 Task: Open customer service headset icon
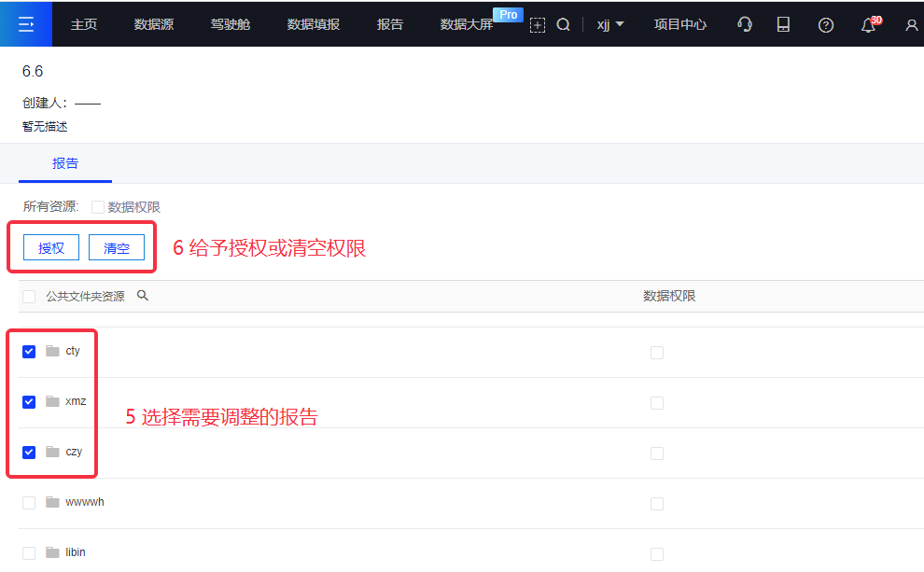(744, 25)
